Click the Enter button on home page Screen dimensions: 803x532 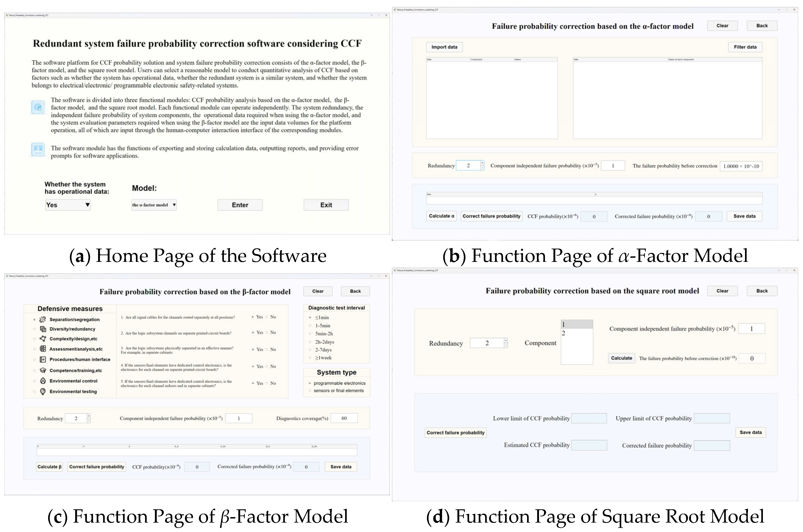[240, 205]
